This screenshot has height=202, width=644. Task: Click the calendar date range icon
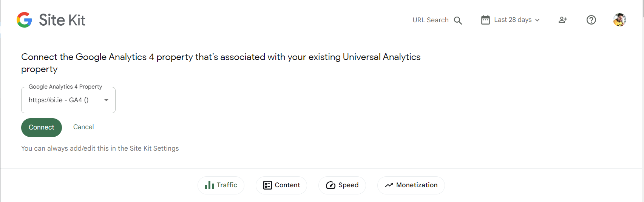pos(485,20)
